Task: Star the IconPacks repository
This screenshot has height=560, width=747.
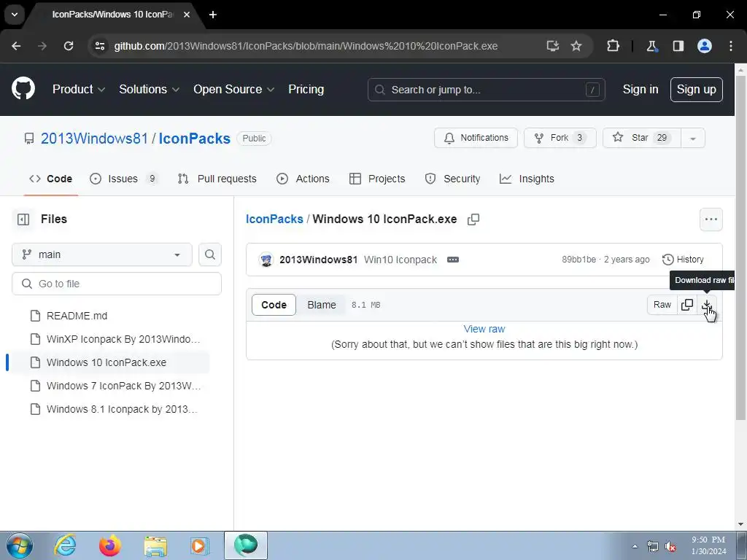Action: point(642,138)
